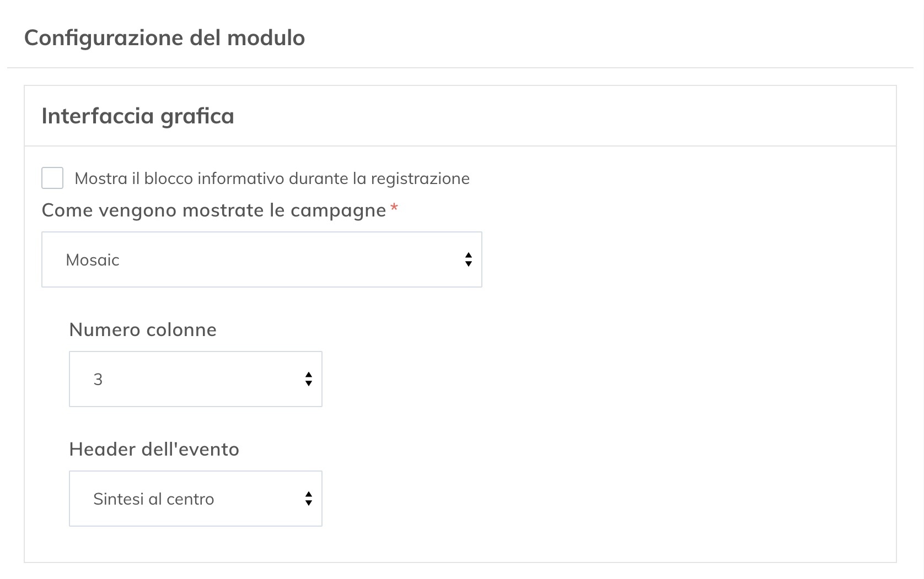This screenshot has height=579, width=924.
Task: Click the down arrow of the 'Header dell'evento' select
Action: pos(309,503)
